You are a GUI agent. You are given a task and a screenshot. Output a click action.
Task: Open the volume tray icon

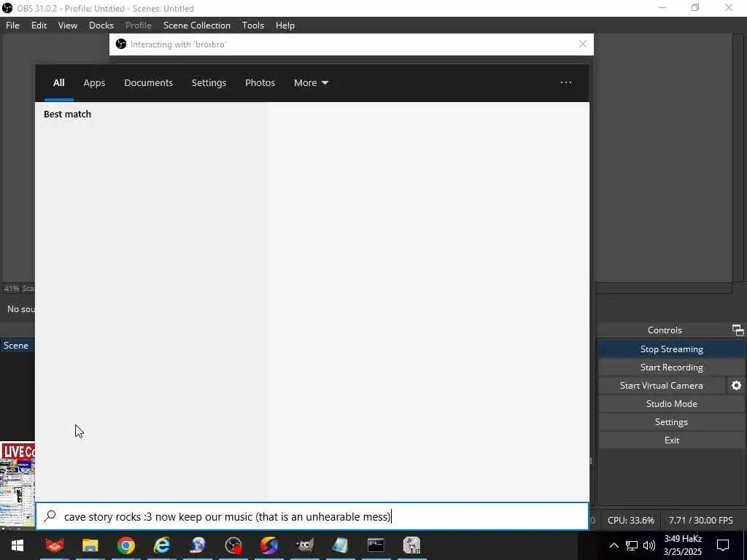[649, 545]
